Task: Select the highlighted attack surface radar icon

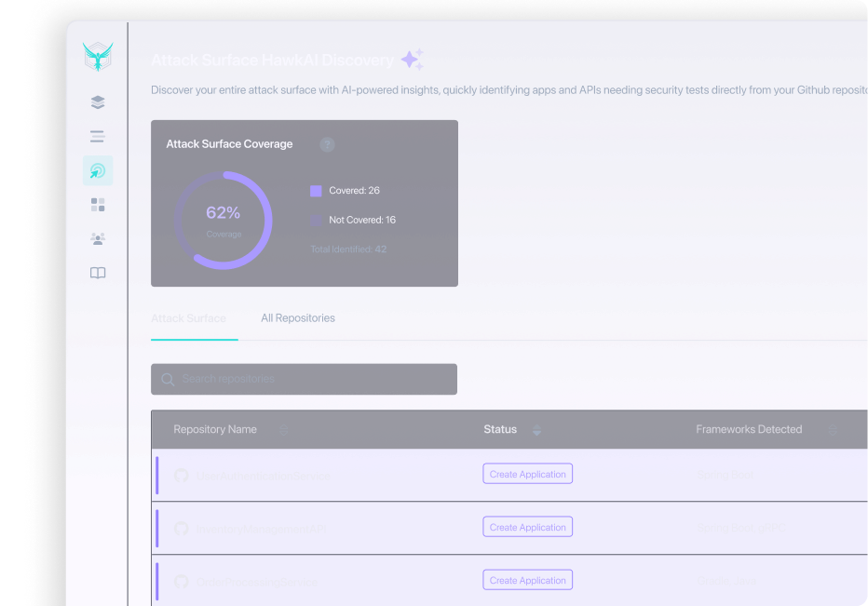Action: [98, 170]
